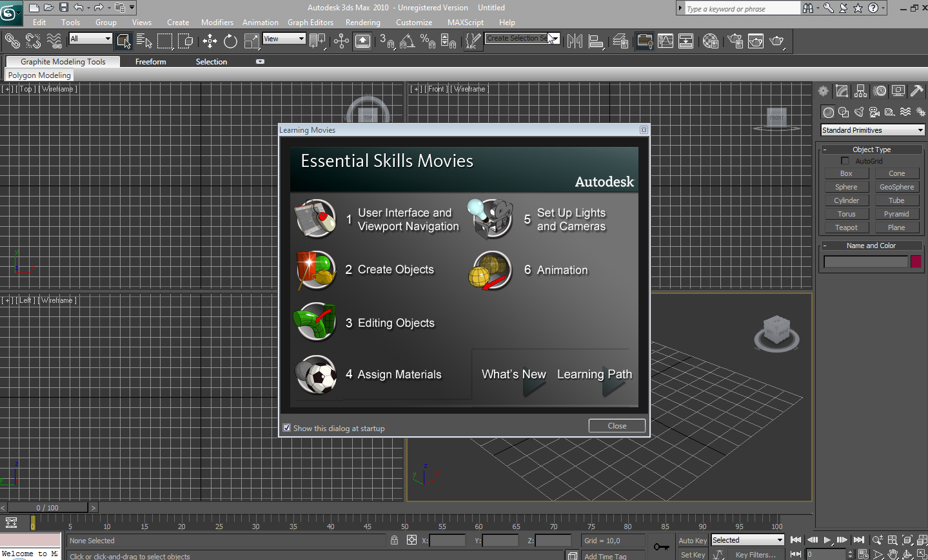
Task: Click the Mirror tool icon
Action: pyautogui.click(x=575, y=42)
